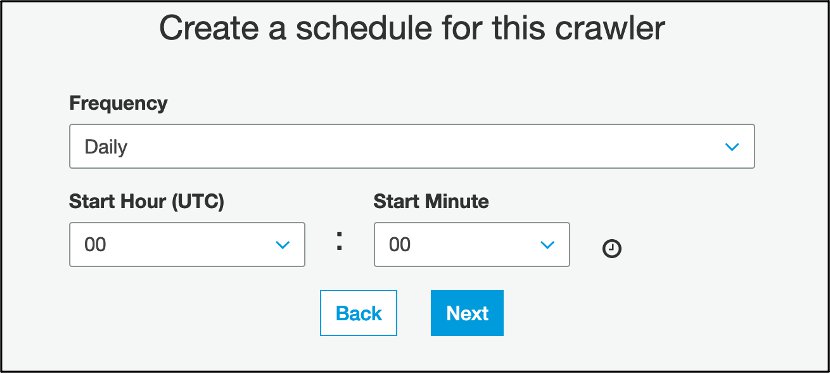Click the 'Create a schedule for this crawler' heading
The width and height of the screenshot is (830, 374).
click(x=412, y=28)
